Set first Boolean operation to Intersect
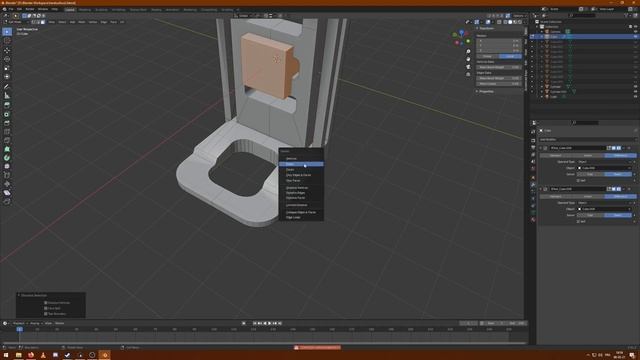640x360 pixels. click(x=556, y=156)
